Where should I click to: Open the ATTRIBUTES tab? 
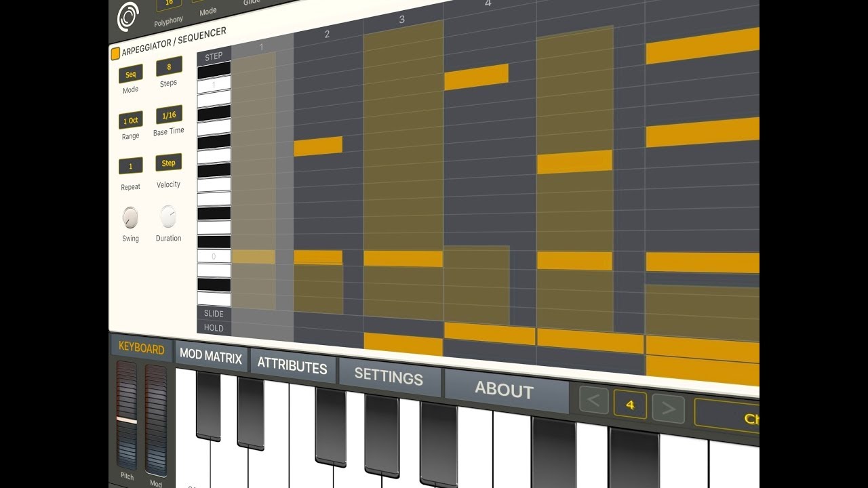292,367
